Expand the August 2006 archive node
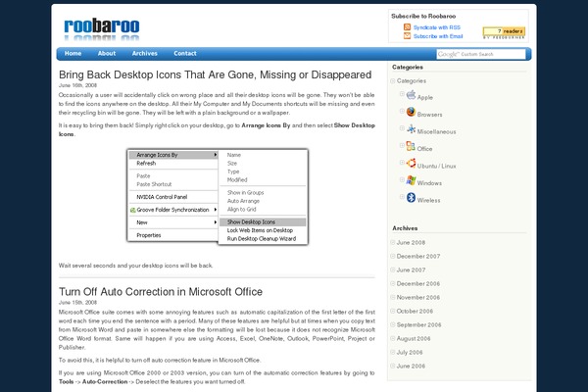 point(393,338)
